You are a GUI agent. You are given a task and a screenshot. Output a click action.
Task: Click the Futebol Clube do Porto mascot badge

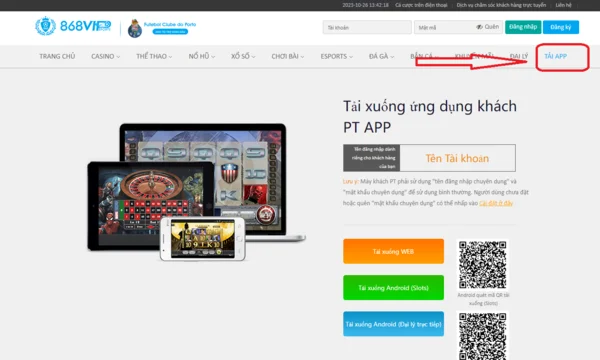[135, 28]
